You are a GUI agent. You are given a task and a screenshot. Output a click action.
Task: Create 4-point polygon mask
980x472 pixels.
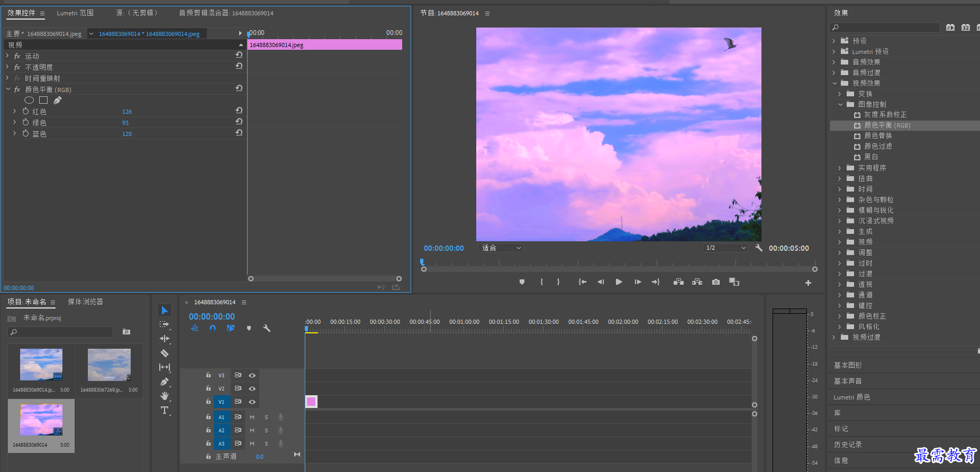(43, 100)
